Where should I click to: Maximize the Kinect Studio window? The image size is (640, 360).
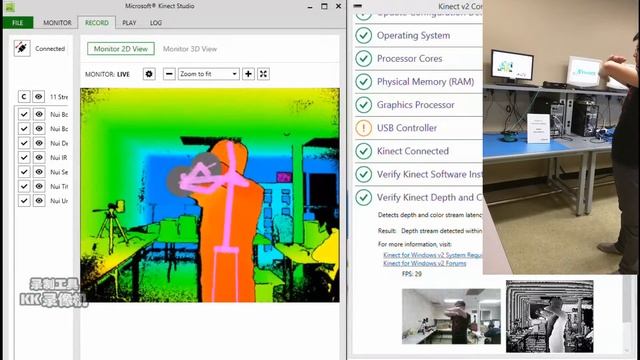pos(324,6)
